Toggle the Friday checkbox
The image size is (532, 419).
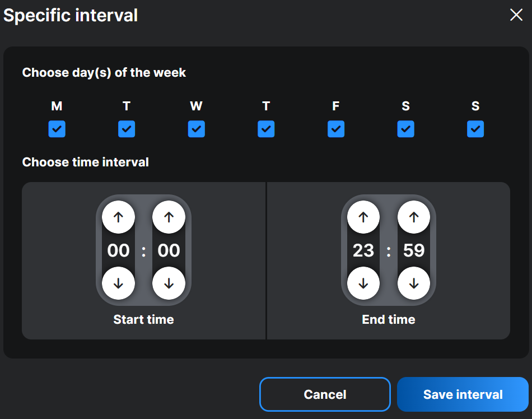pos(335,129)
